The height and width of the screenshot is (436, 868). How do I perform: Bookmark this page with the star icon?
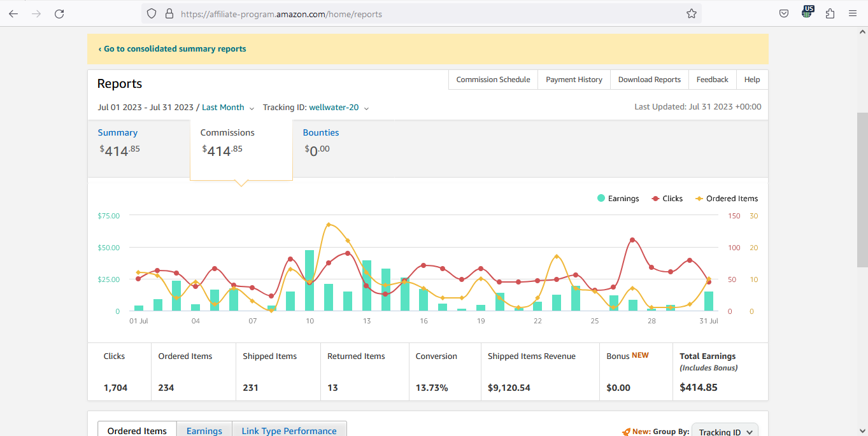pos(692,13)
